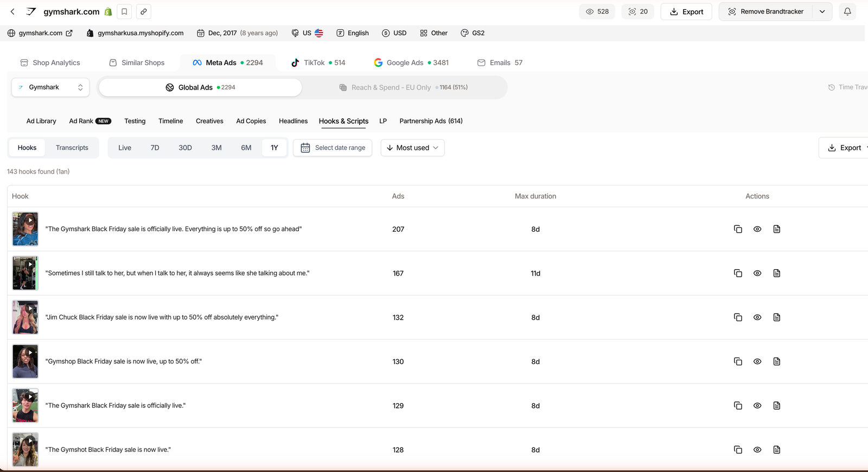The image size is (868, 472).
Task: Copy link with the chain icon
Action: tap(144, 11)
